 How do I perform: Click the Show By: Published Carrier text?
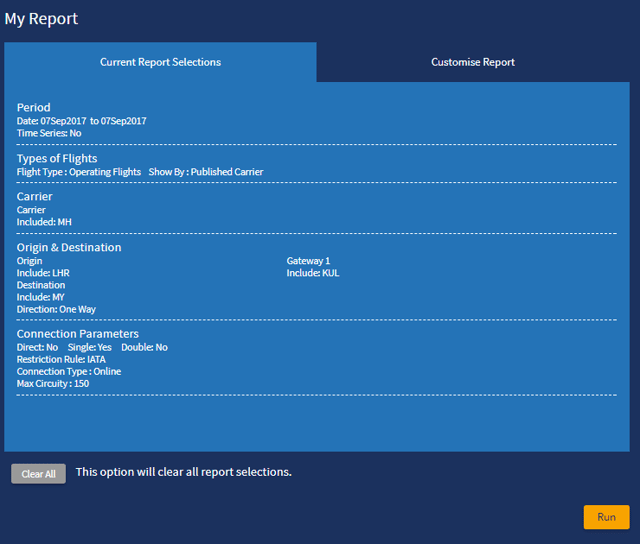(206, 172)
